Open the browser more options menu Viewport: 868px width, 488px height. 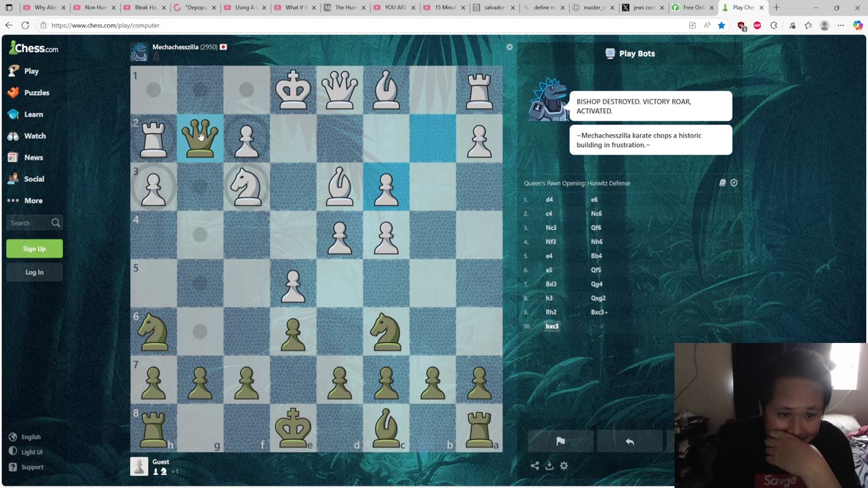841,25
